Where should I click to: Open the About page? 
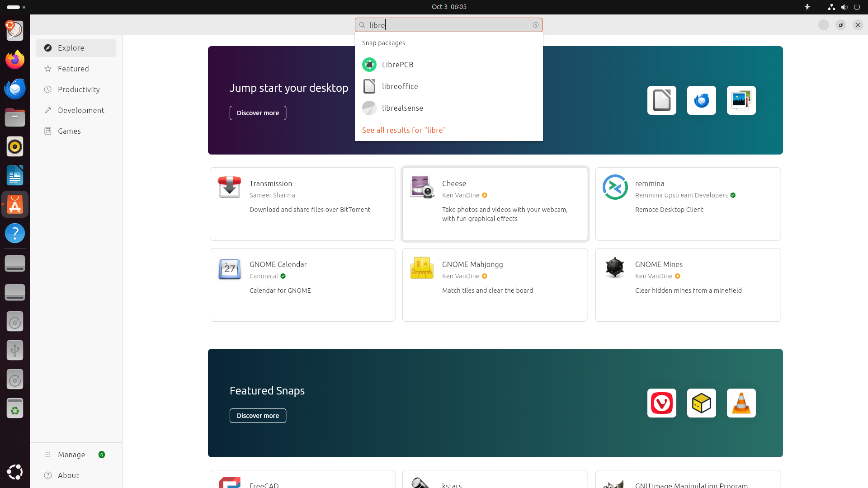tap(76, 475)
